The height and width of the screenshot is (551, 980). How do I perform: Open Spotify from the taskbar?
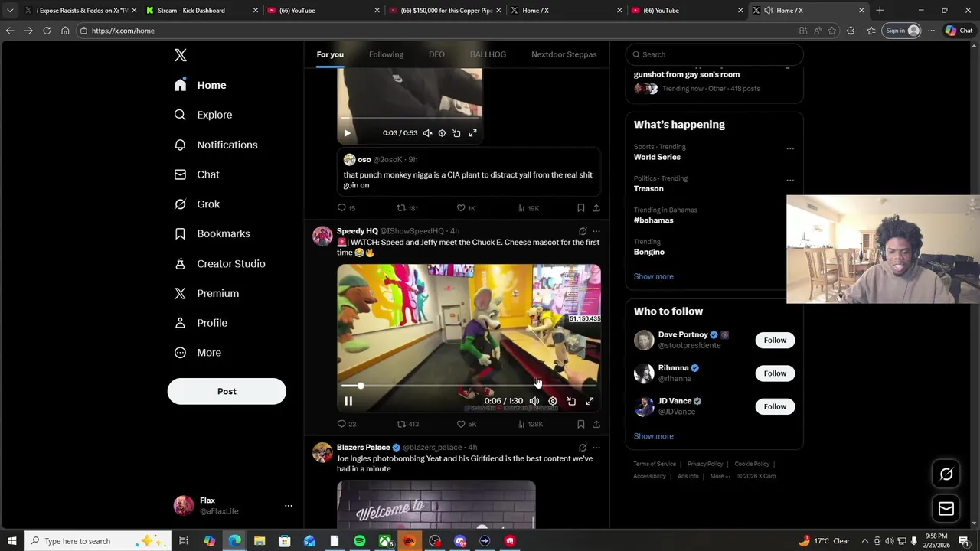[360, 541]
